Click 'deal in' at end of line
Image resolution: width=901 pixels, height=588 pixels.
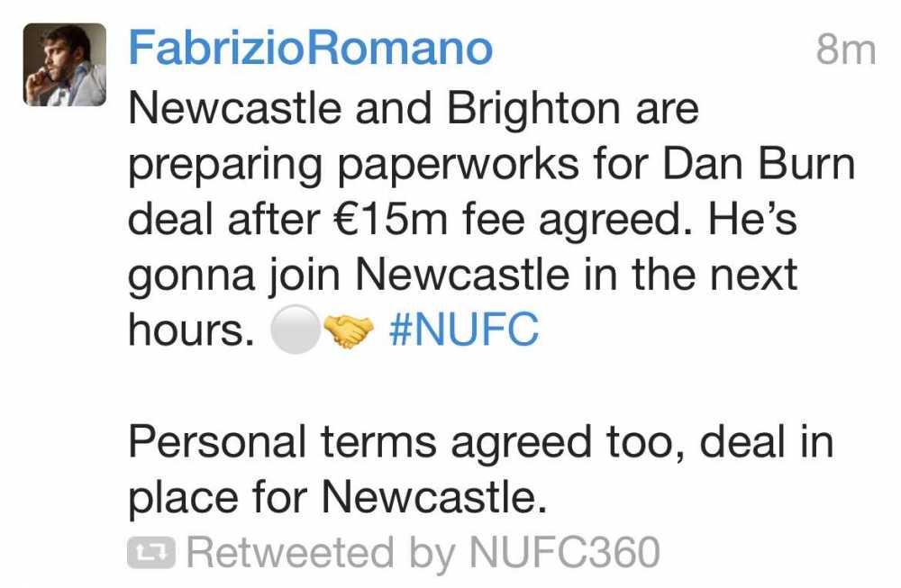pos(767,441)
